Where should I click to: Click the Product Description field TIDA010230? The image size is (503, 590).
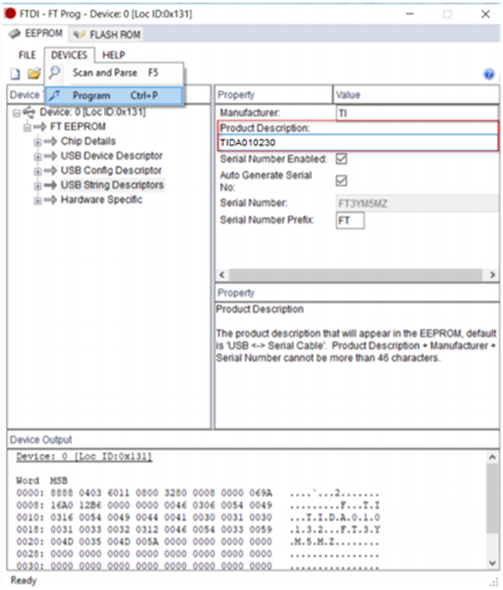click(358, 143)
